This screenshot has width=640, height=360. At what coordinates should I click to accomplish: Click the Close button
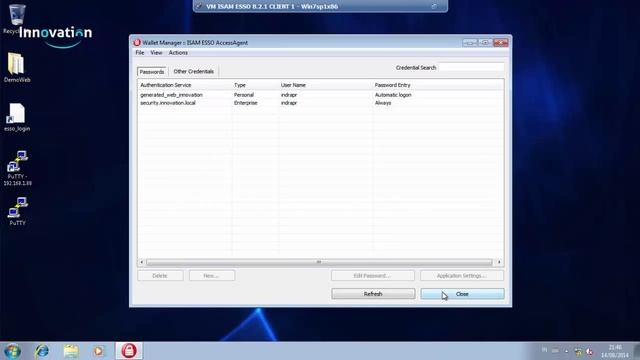click(462, 294)
